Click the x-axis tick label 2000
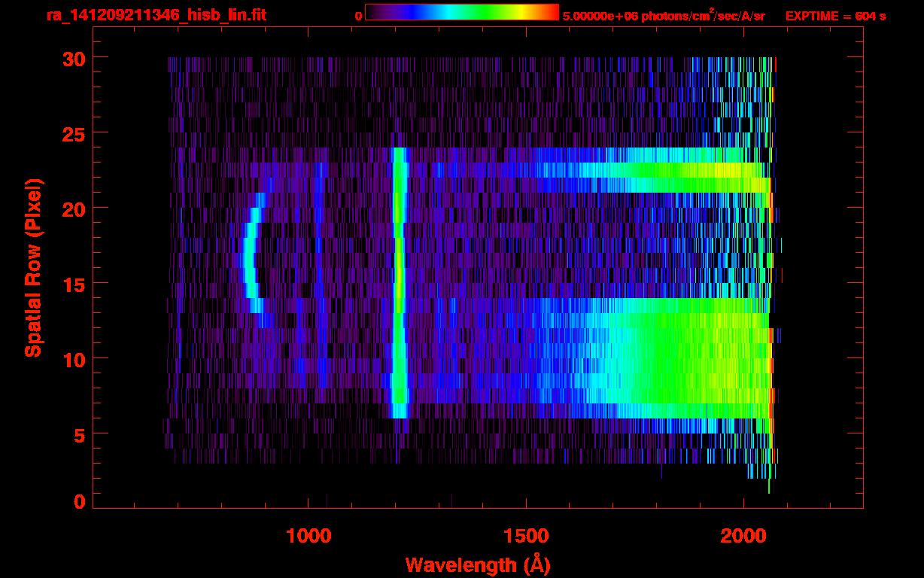This screenshot has height=578, width=924. (x=743, y=536)
